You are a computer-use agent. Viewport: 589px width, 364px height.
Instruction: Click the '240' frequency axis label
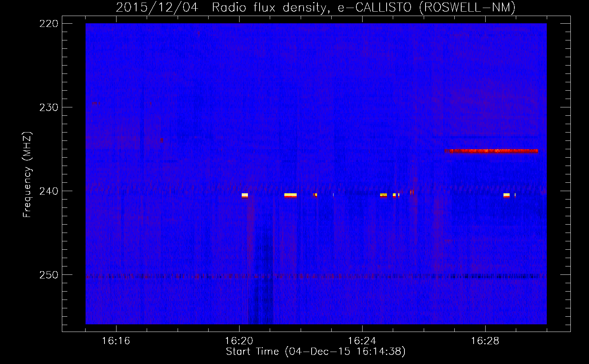tap(48, 191)
